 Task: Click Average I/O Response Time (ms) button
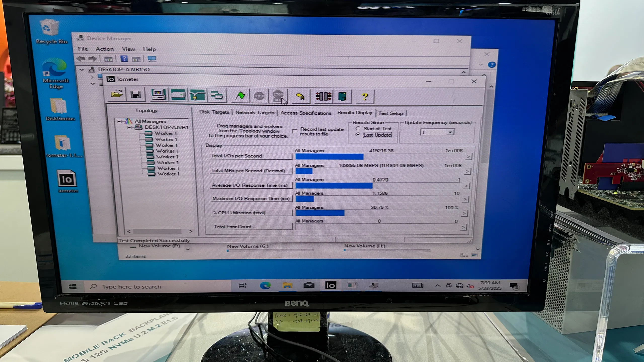tap(251, 185)
